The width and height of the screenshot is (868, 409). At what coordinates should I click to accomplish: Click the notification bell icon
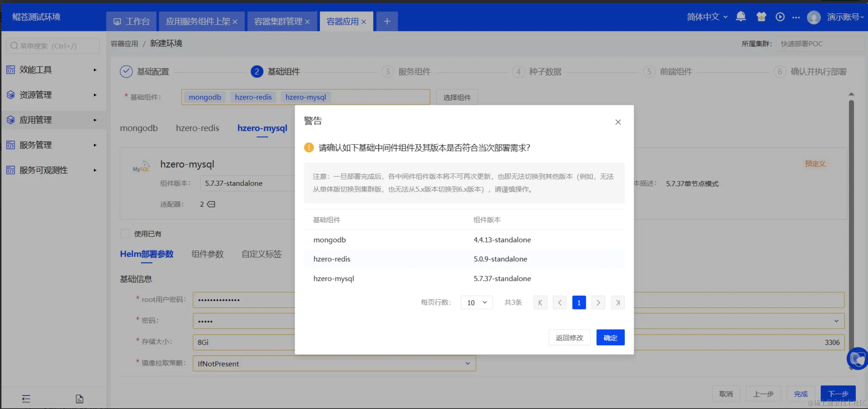[741, 17]
